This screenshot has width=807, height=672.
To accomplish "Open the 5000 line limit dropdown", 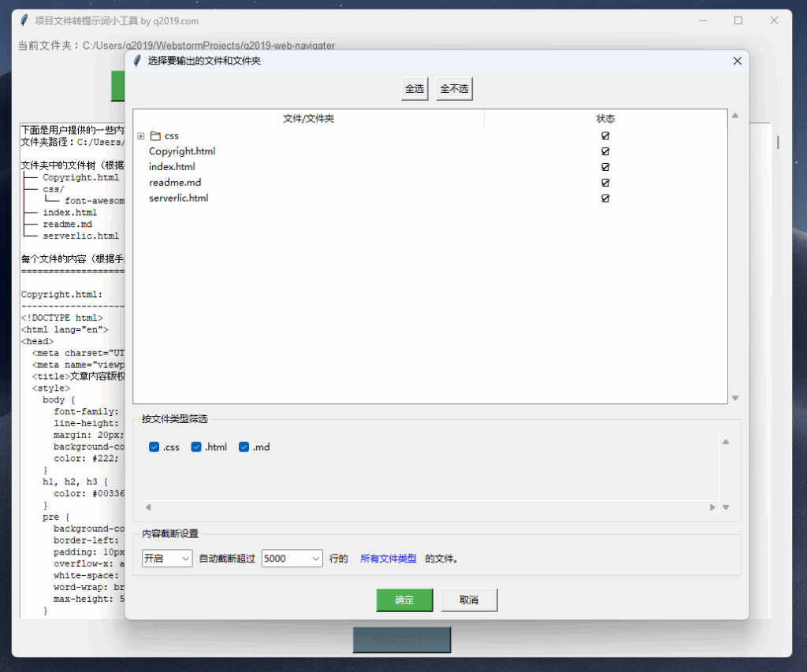I will (292, 559).
